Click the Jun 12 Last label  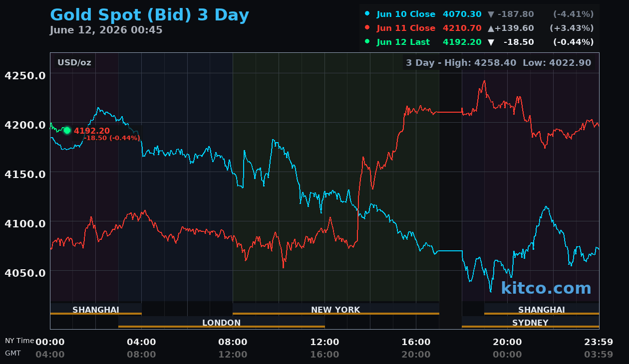[403, 42]
